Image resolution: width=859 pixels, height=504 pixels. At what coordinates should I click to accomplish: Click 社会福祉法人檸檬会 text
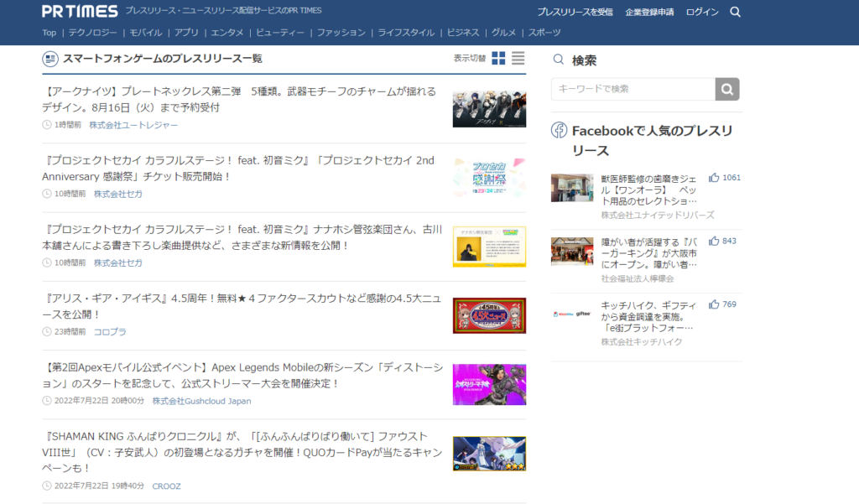[638, 278]
